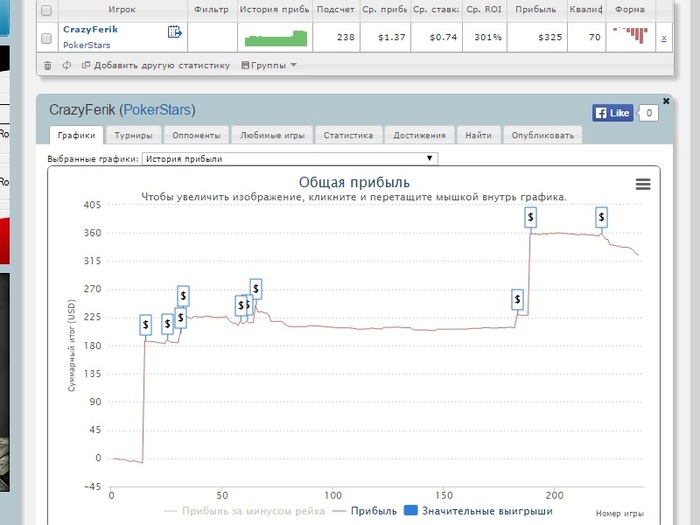Click the 70 value in the Квалиф column
This screenshot has height=525, width=700.
[x=595, y=38]
